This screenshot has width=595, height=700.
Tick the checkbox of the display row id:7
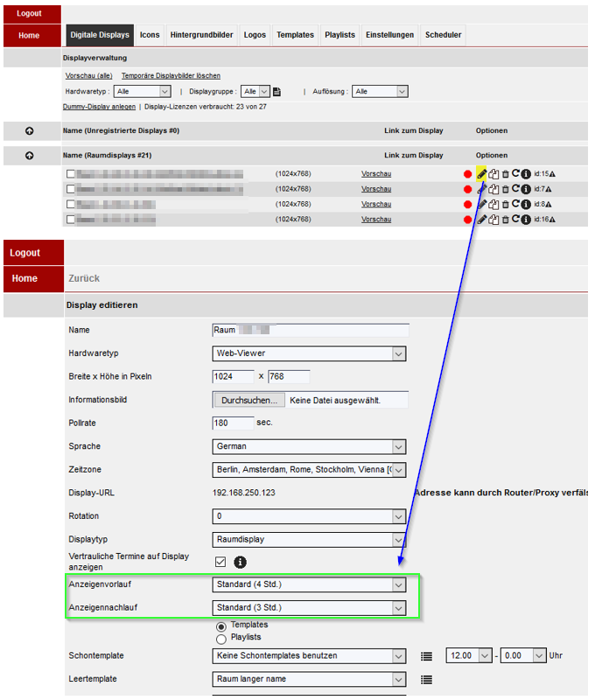[71, 189]
